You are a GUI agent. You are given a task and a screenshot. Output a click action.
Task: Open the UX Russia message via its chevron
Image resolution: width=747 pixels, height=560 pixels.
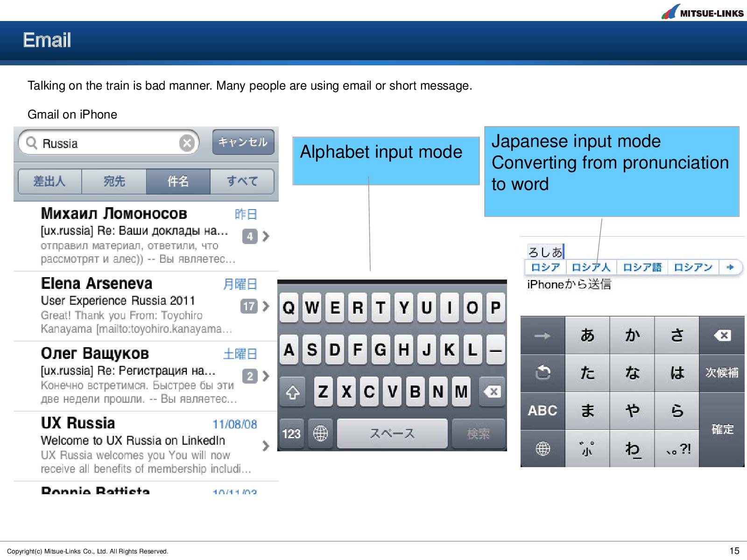coord(266,446)
